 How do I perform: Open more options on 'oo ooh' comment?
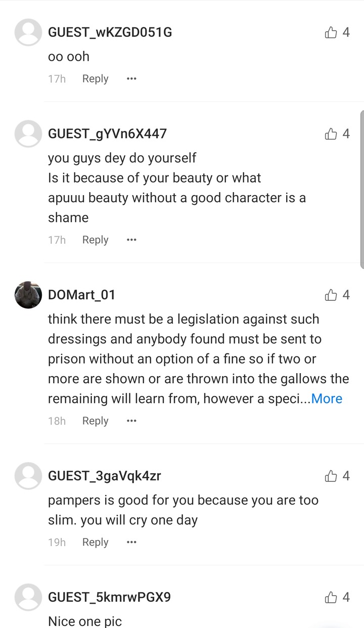point(131,79)
